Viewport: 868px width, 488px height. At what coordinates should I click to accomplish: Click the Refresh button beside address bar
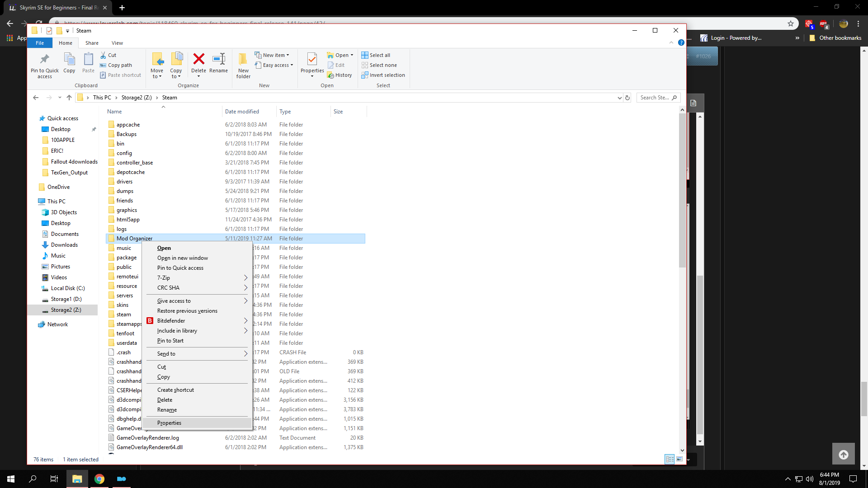point(627,98)
